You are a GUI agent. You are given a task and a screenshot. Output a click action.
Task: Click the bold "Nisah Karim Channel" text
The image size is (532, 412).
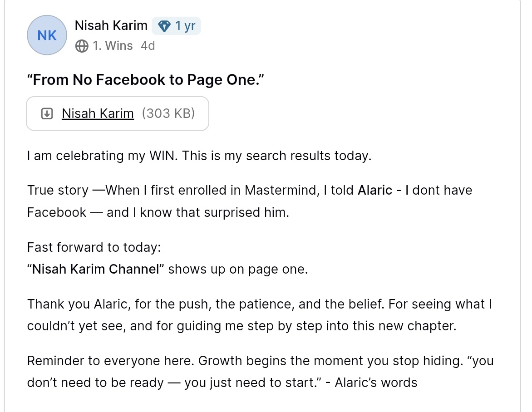point(96,269)
